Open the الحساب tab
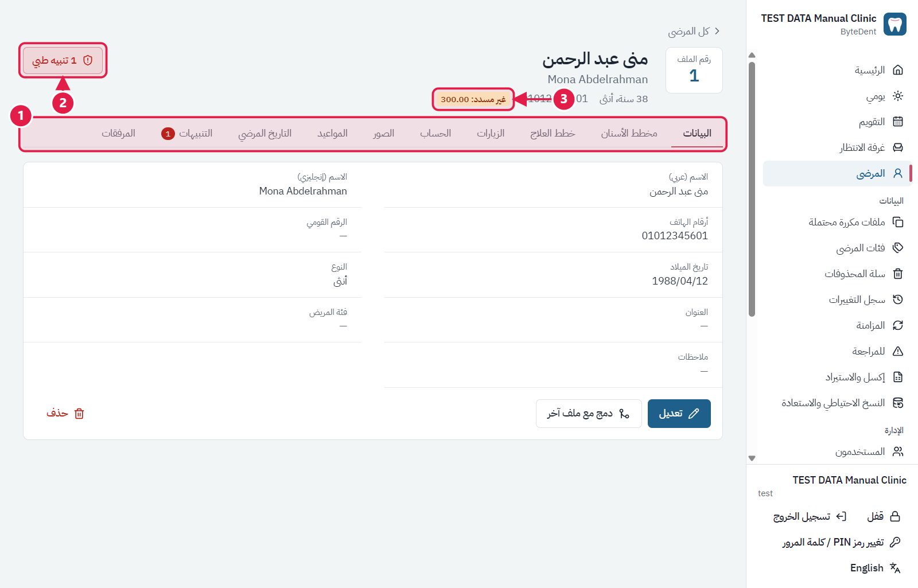Viewport: 918px width, 588px height. (435, 134)
